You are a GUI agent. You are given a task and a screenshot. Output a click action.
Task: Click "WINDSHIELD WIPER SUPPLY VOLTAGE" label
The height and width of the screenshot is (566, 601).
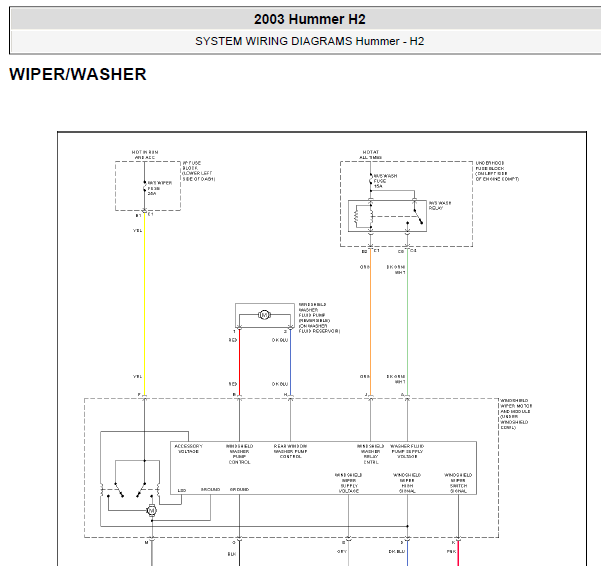tap(349, 483)
